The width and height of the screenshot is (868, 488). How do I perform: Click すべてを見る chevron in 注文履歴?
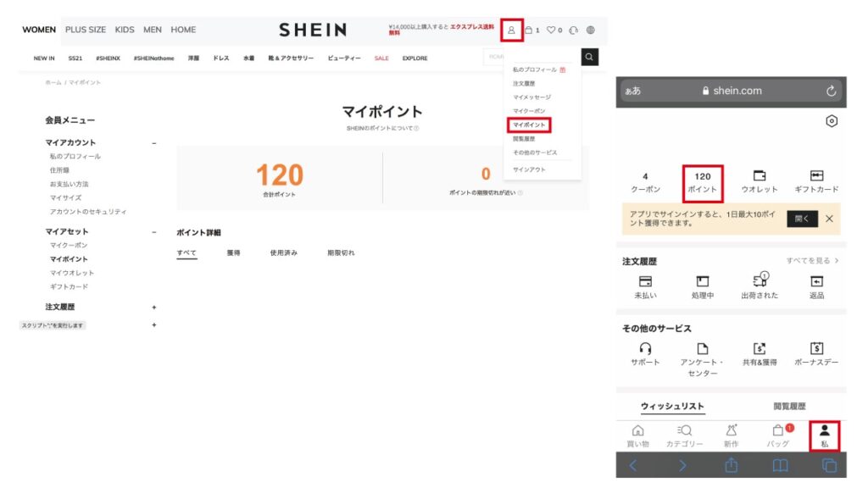tap(837, 260)
